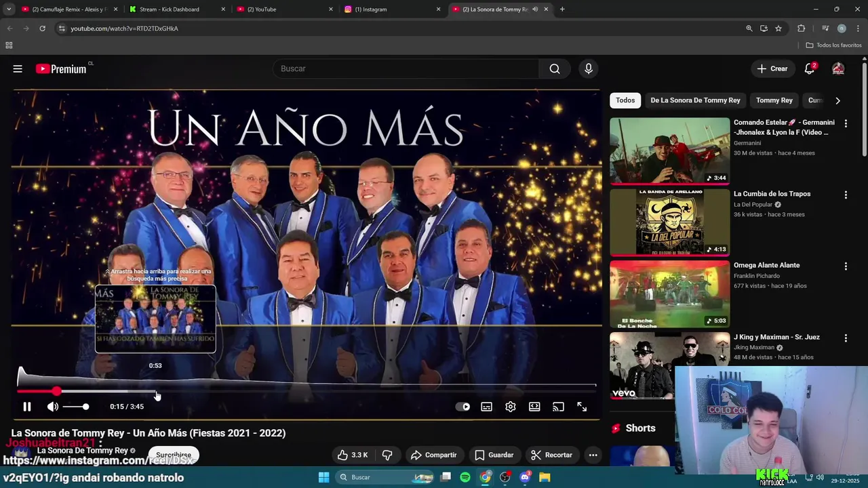Open options menu for Comando Estelar video
This screenshot has height=488, width=868.
coord(846,123)
